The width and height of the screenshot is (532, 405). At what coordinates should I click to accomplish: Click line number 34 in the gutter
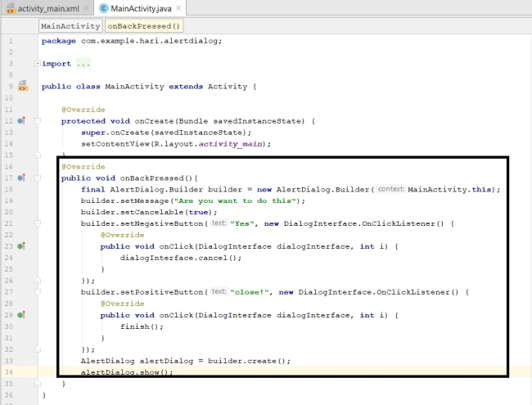coord(9,372)
